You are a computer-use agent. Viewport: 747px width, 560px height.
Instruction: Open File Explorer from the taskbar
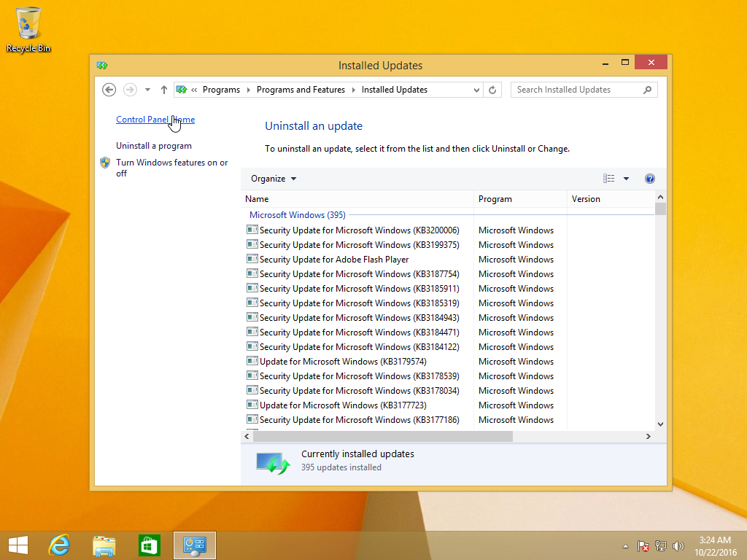pyautogui.click(x=104, y=545)
